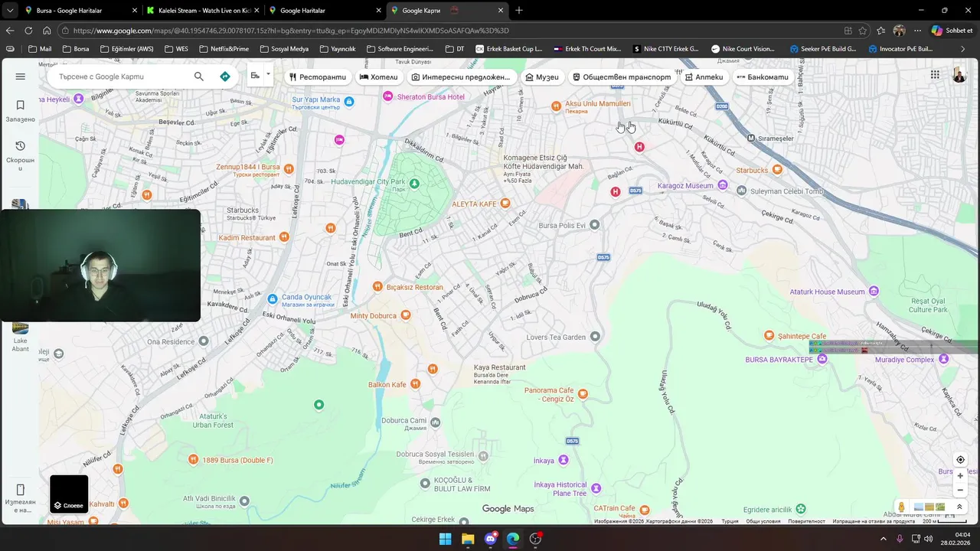
Task: Open the Borsa bookmarks folder
Action: [x=76, y=49]
